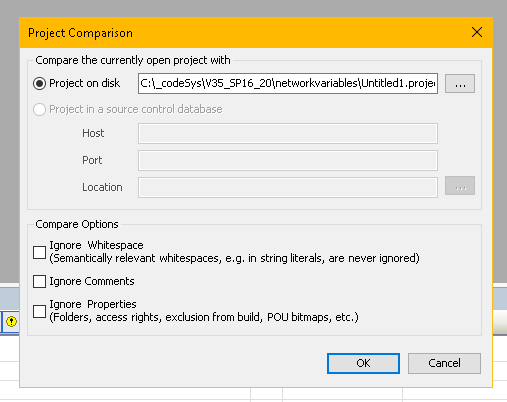The image size is (507, 402).
Task: Click the Location text field
Action: click(288, 187)
